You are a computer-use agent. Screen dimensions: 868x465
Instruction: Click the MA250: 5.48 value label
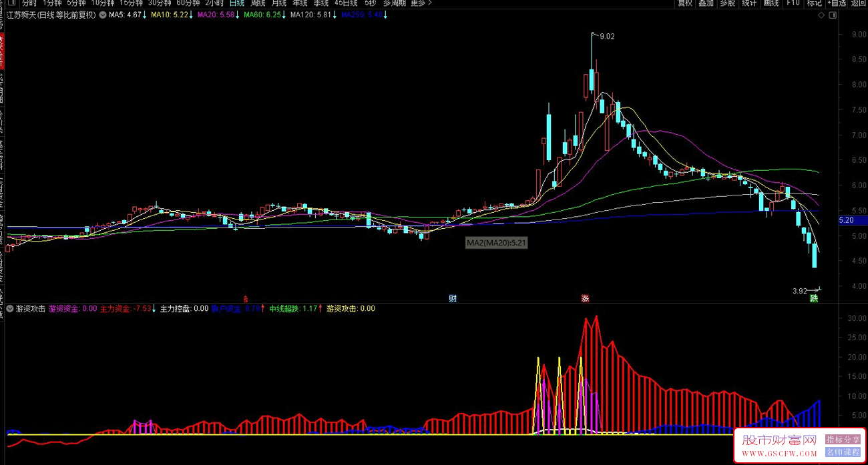[x=361, y=15]
